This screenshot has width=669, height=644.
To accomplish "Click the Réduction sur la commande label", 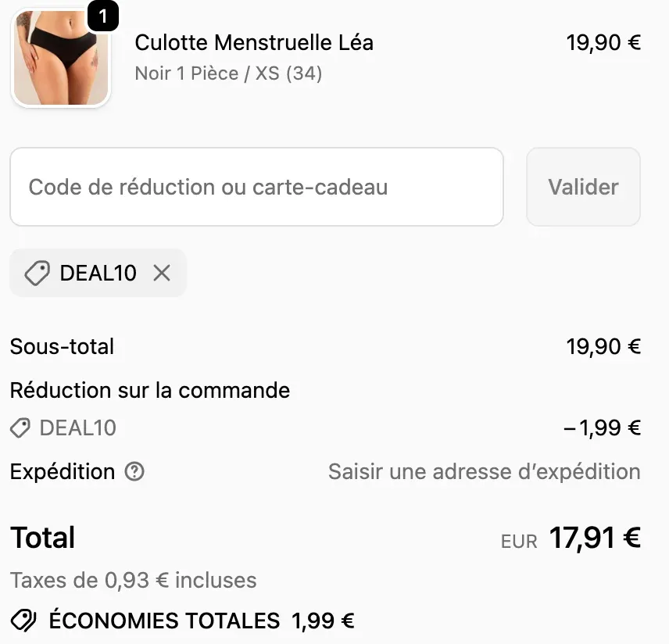I will [149, 390].
